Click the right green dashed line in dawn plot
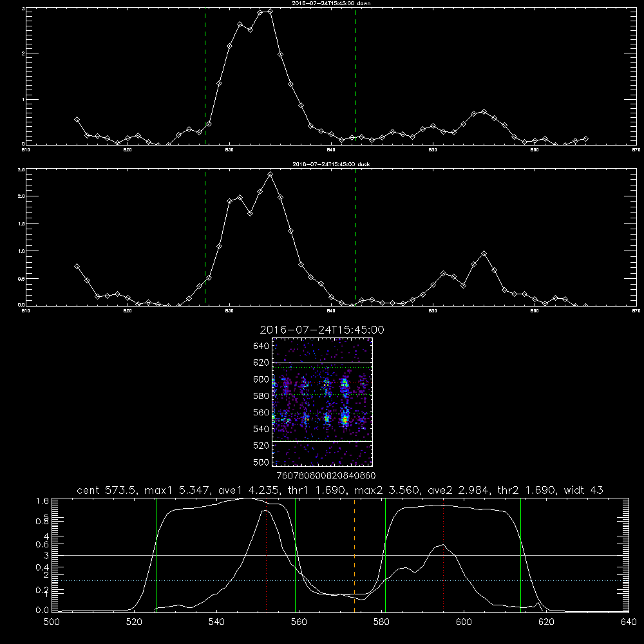The height and width of the screenshot is (644, 644). click(x=355, y=76)
